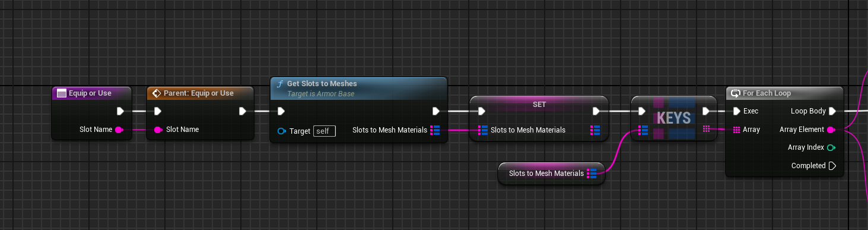The height and width of the screenshot is (230, 868).
Task: Click the 'Array Element' label
Action: [802, 130]
